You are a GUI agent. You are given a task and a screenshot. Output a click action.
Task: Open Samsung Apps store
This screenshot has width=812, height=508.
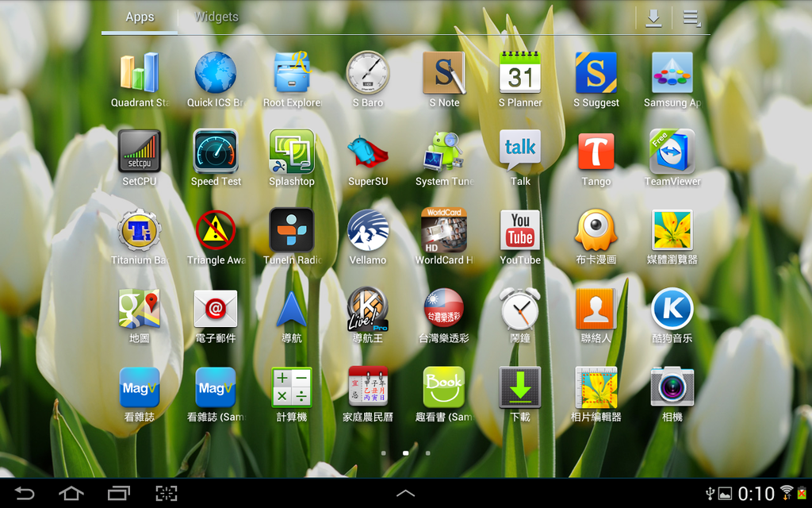[x=672, y=72]
